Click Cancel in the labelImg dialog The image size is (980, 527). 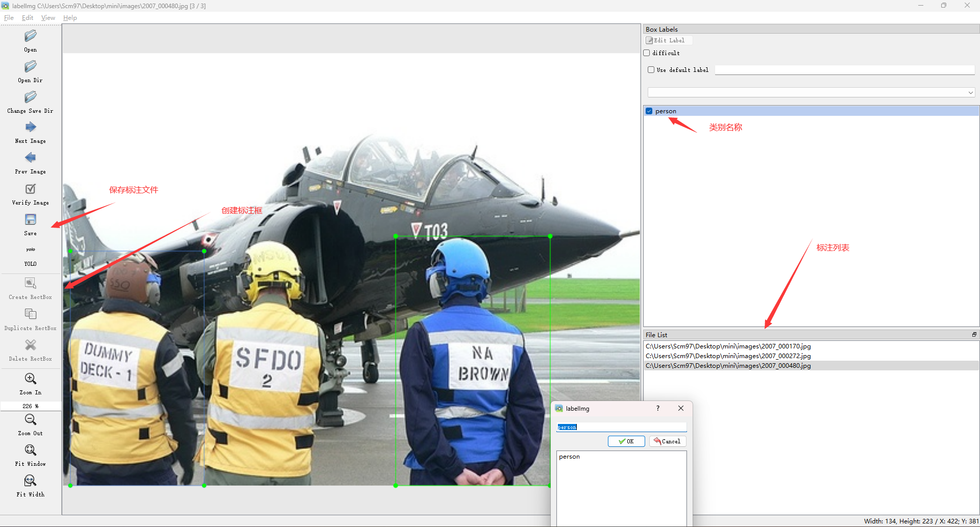(x=668, y=441)
